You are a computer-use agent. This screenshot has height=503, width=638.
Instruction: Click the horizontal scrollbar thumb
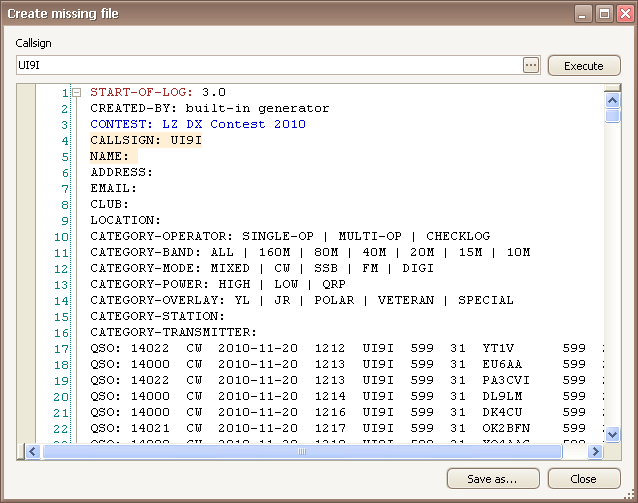300,451
